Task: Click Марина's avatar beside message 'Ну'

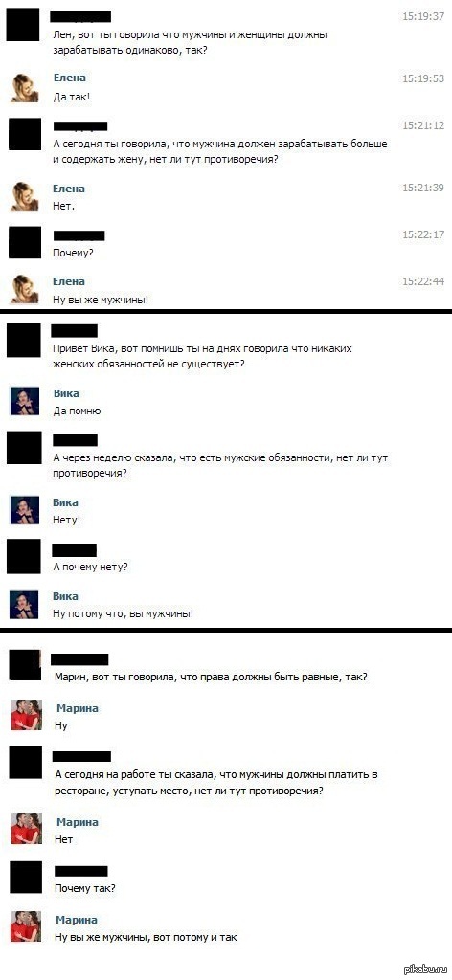Action: (27, 715)
